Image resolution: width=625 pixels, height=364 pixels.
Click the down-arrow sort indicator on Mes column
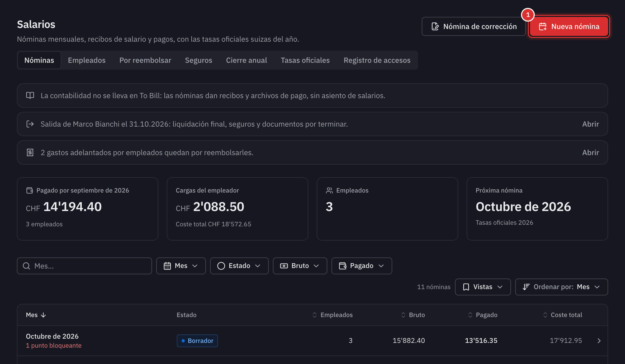(x=44, y=315)
